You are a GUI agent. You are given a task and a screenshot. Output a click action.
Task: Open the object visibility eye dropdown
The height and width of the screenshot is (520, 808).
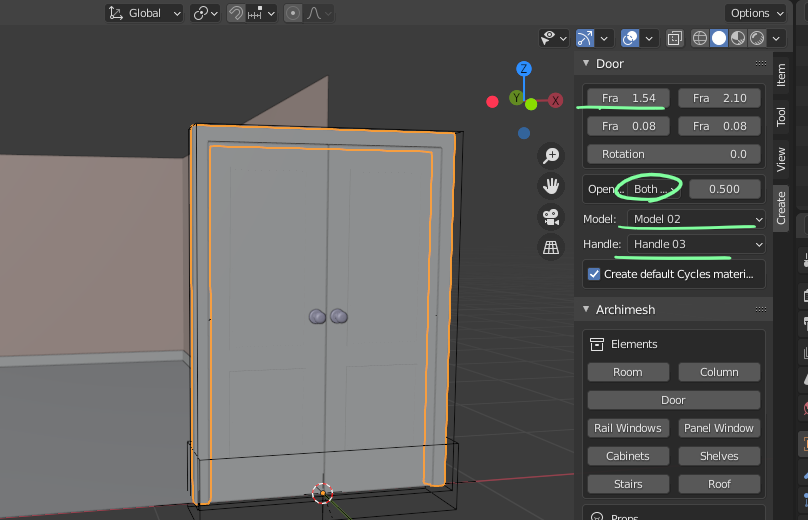click(554, 38)
